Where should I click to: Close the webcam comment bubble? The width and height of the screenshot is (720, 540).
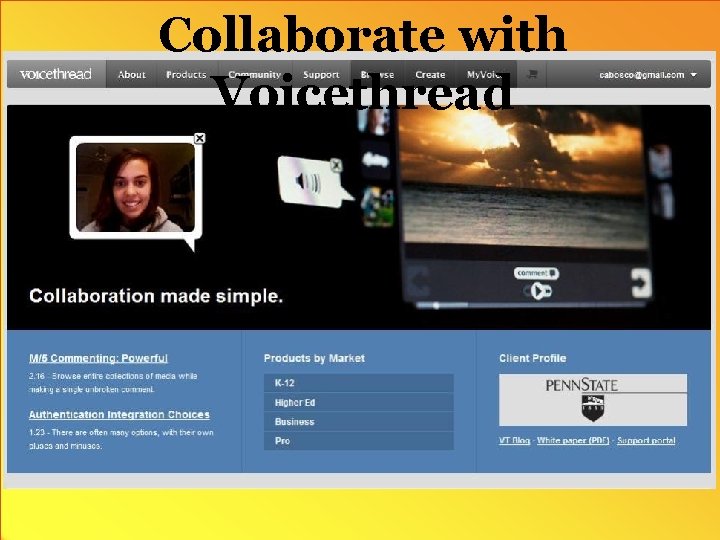[199, 138]
